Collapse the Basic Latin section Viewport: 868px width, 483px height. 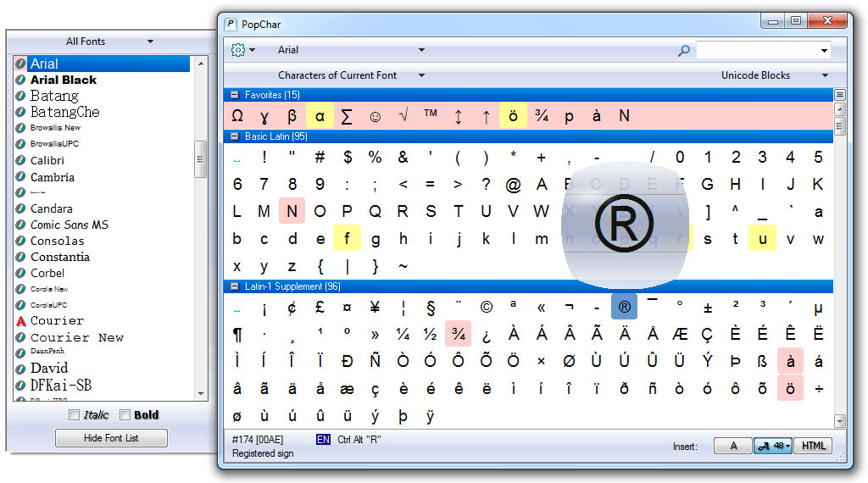click(x=234, y=136)
